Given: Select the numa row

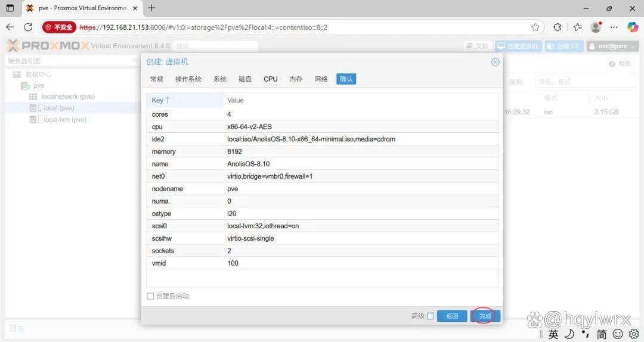Looking at the screenshot, I should click(323, 201).
